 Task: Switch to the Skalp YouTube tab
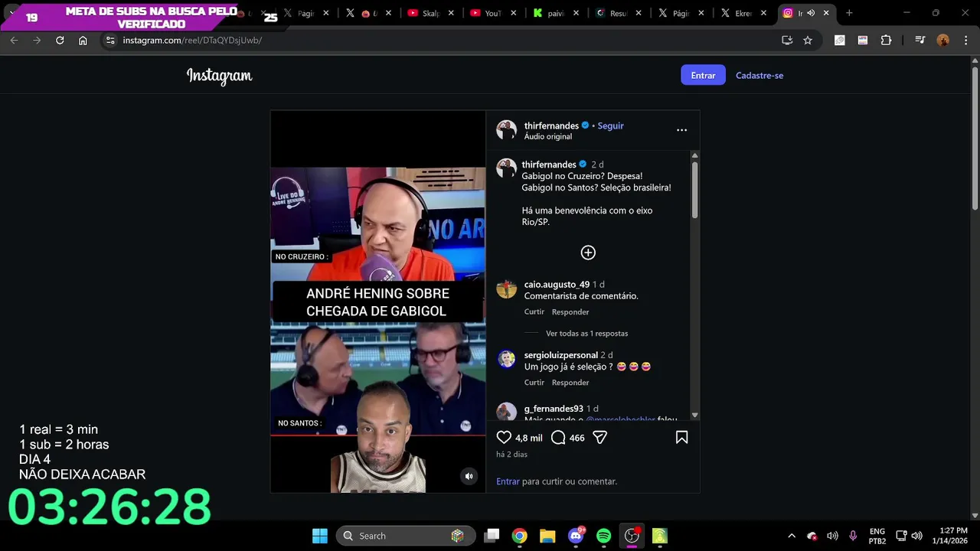click(432, 13)
